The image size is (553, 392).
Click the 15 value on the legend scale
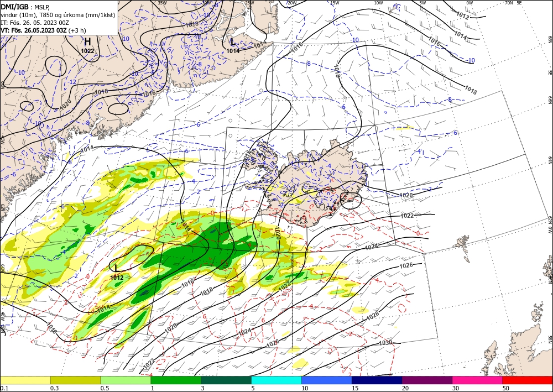coord(355,388)
